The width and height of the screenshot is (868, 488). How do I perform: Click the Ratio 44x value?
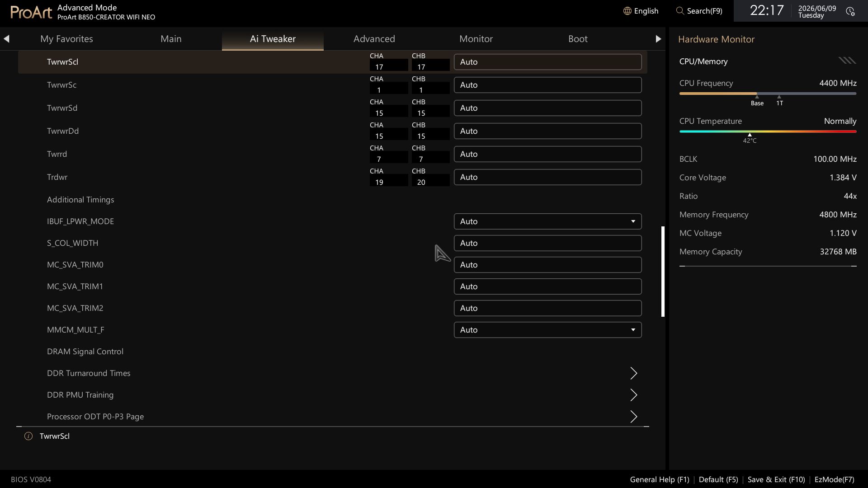point(850,196)
